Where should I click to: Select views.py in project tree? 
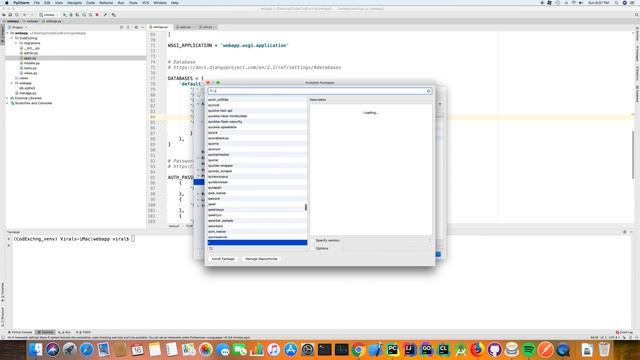click(x=29, y=73)
